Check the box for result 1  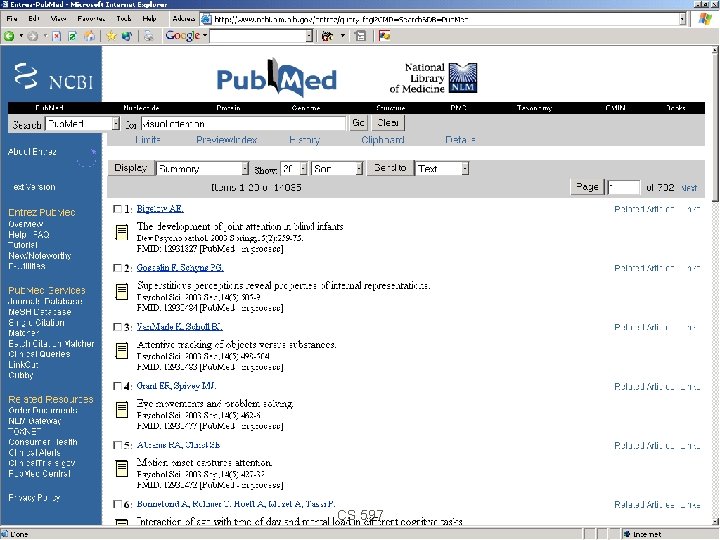(117, 209)
